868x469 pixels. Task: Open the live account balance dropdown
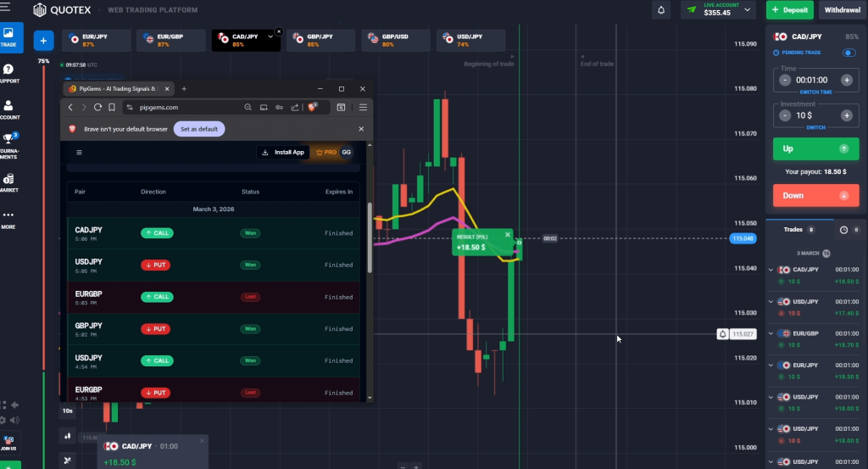[x=748, y=10]
